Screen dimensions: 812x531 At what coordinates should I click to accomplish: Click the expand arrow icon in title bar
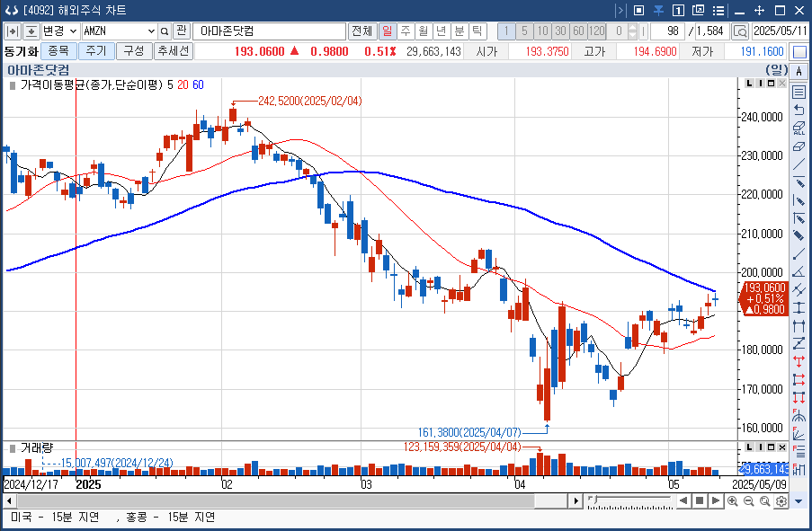tap(620, 10)
